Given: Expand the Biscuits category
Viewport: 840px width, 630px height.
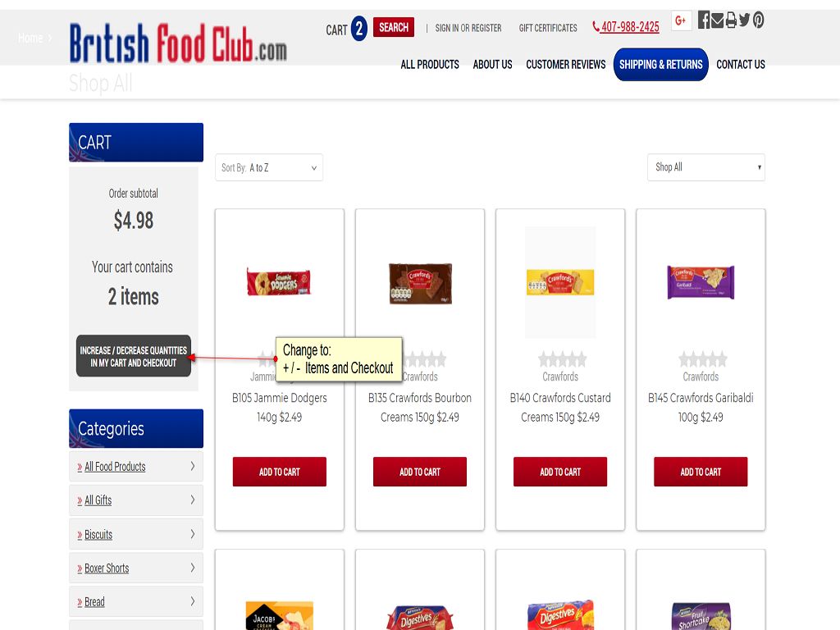Looking at the screenshot, I should point(136,534).
